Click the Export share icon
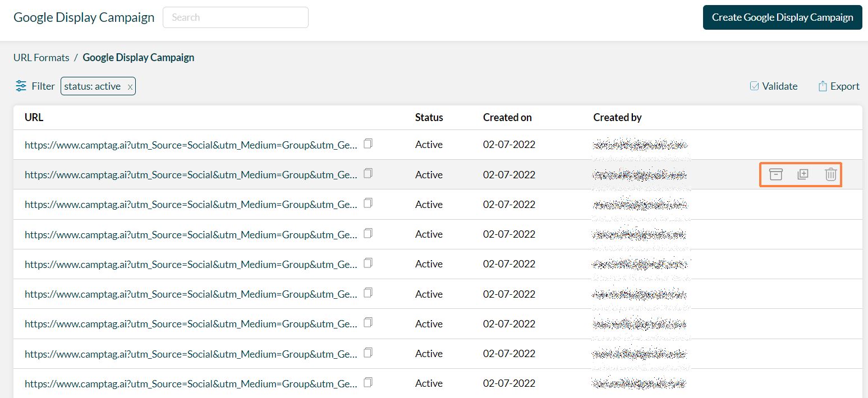 (823, 86)
